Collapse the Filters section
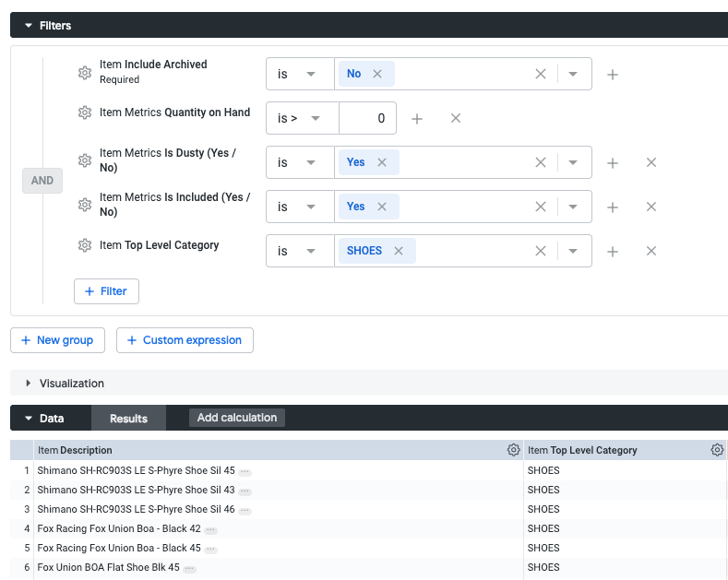 (x=29, y=26)
